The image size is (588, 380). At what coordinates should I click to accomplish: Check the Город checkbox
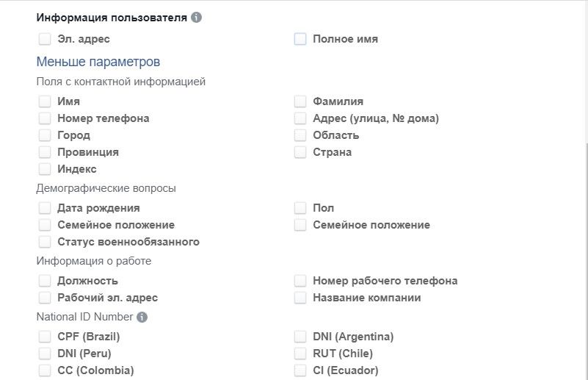45,135
